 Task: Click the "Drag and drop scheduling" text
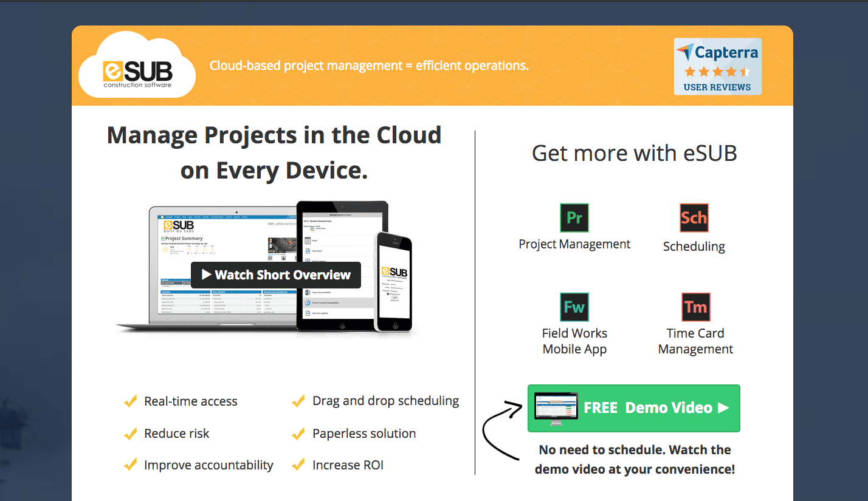(386, 401)
